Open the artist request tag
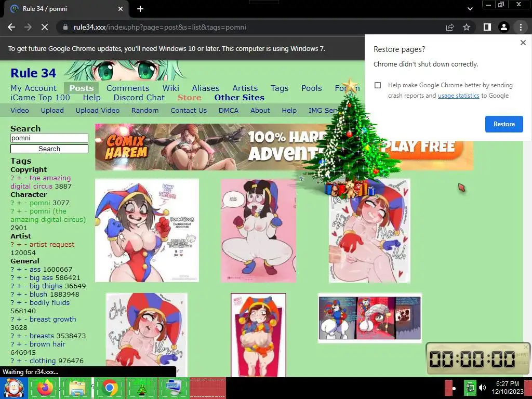 tap(52, 245)
